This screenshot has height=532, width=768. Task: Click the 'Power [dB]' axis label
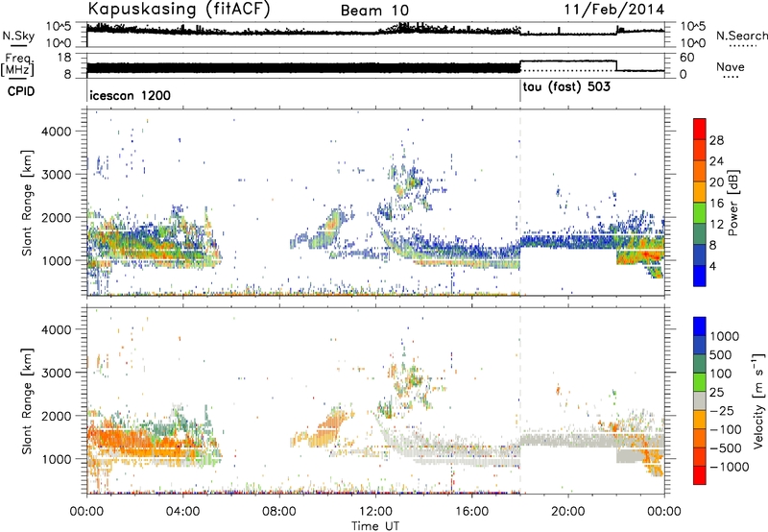[x=733, y=203]
